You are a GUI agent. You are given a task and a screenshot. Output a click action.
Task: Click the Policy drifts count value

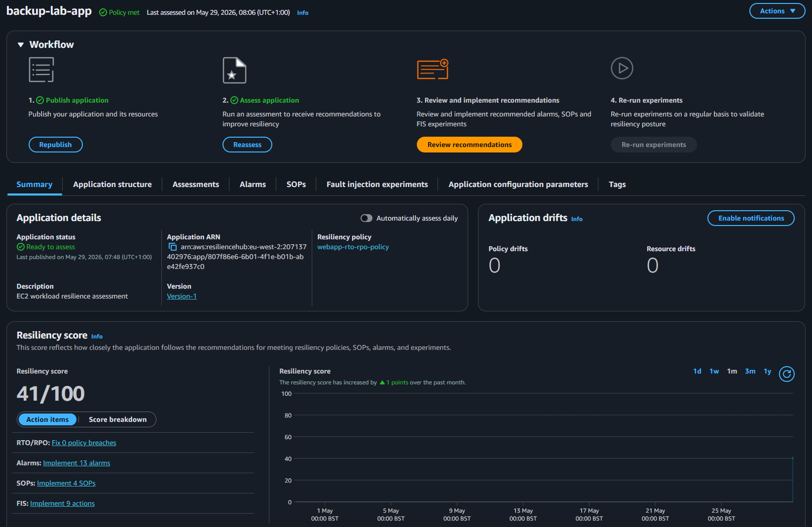point(494,265)
